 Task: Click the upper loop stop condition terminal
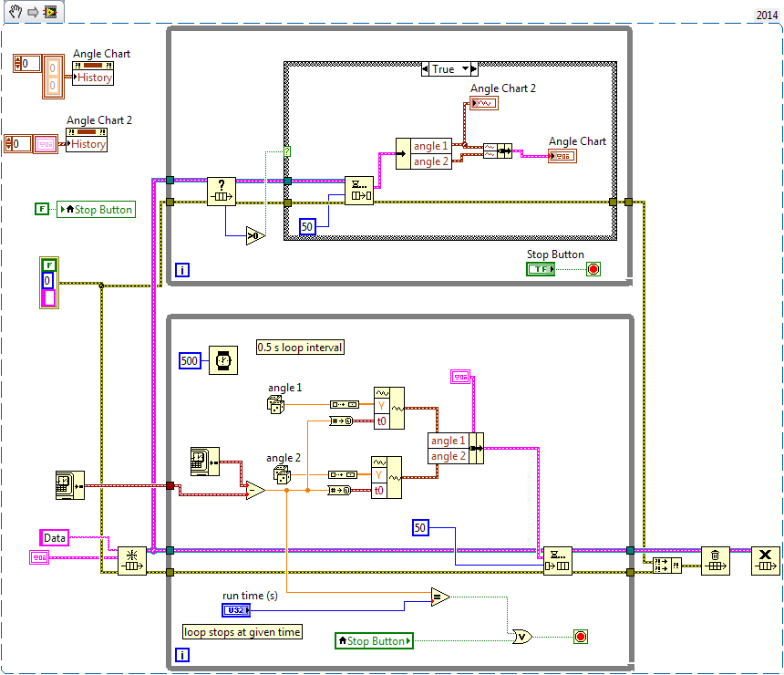pyautogui.click(x=593, y=269)
